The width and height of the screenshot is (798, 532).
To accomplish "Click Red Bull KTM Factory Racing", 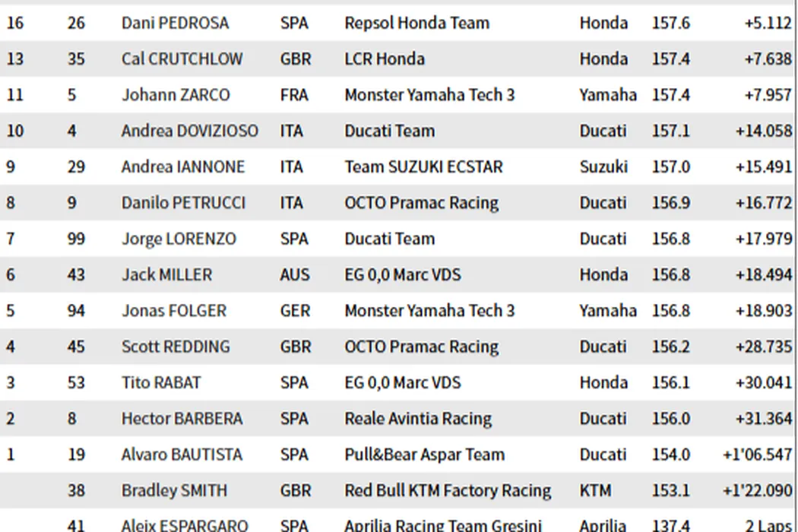I will coord(448,491).
